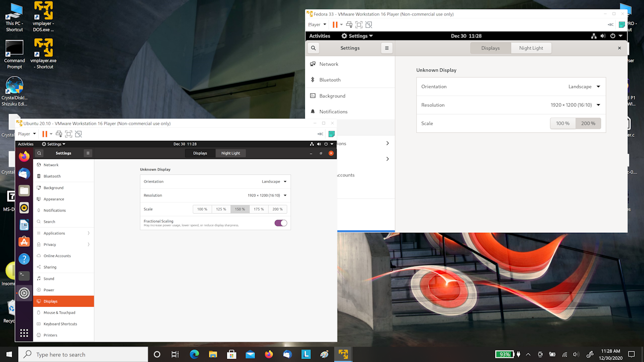Enter full screen mode in Ubuntu VM

tap(68, 134)
